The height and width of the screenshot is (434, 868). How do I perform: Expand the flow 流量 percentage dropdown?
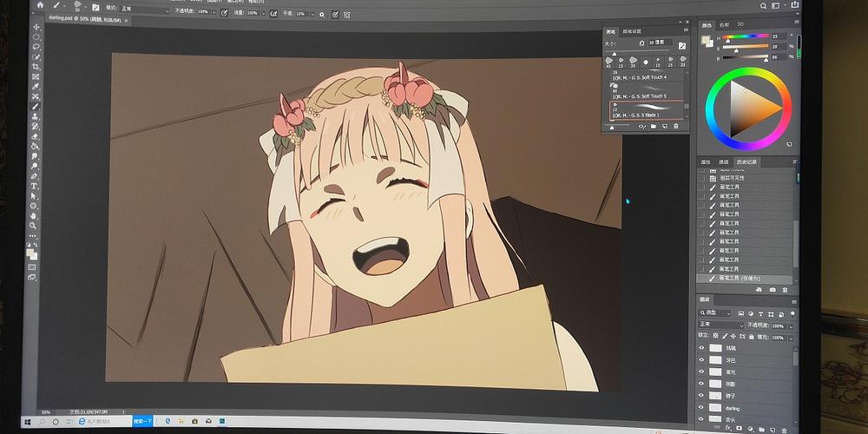264,13
